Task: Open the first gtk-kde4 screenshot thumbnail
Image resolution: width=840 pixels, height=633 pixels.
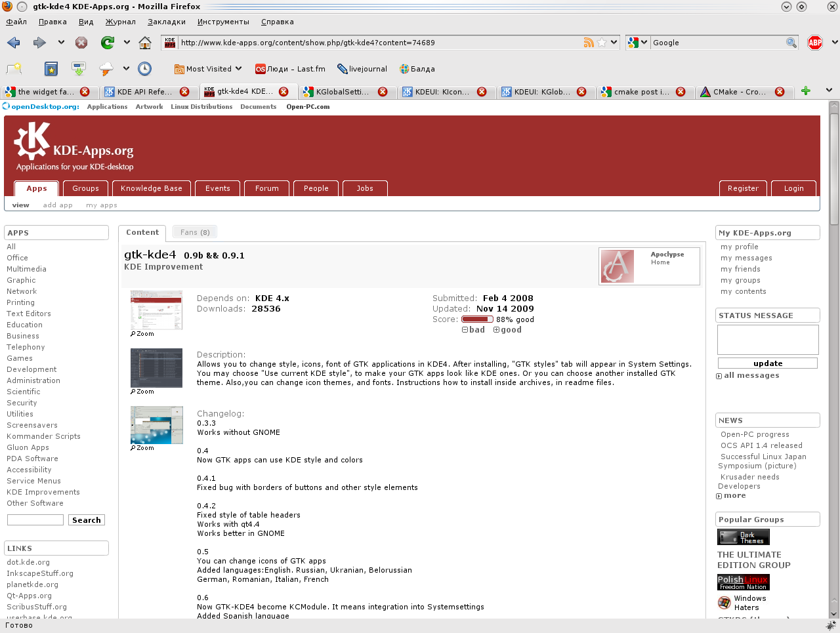Action: point(157,310)
